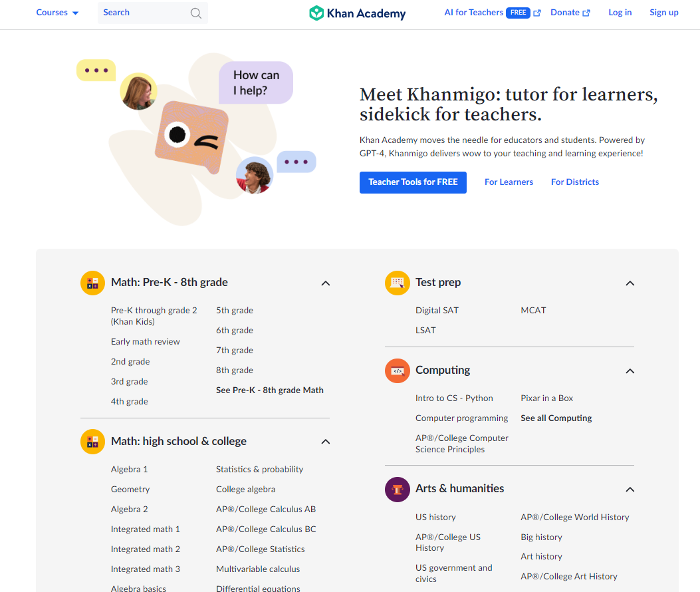
Task: Click Sign up in the header
Action: (x=664, y=13)
